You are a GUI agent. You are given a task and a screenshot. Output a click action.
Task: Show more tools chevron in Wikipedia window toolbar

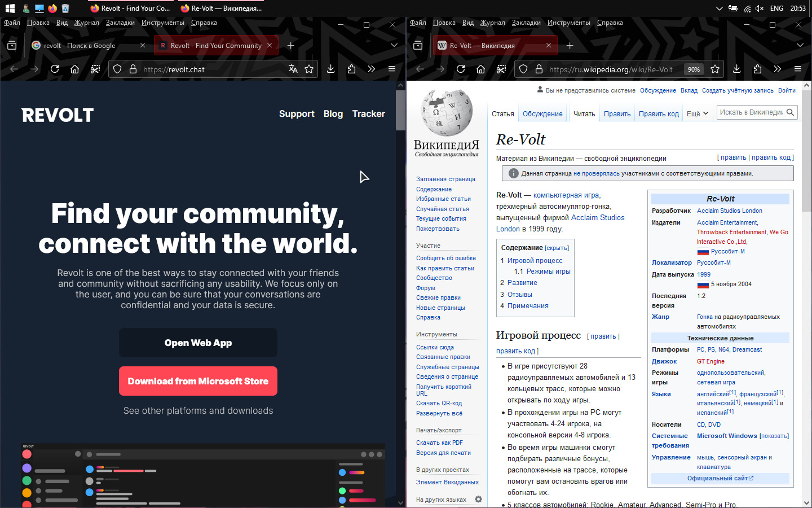coord(778,69)
